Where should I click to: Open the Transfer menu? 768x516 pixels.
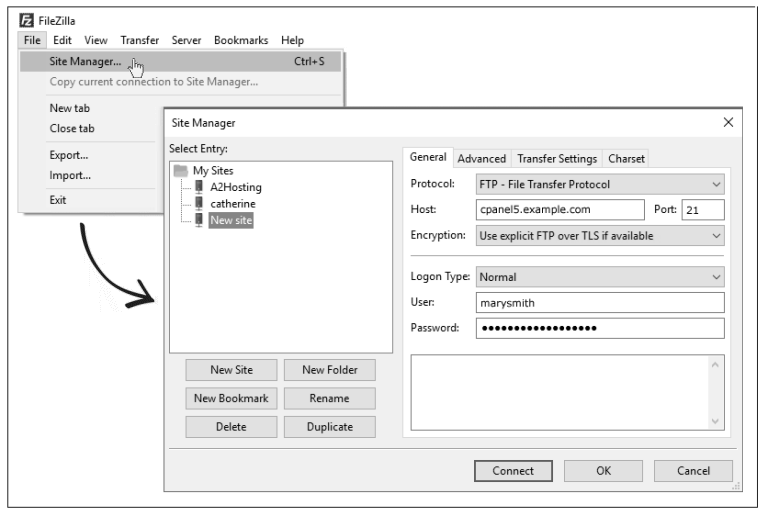point(140,40)
